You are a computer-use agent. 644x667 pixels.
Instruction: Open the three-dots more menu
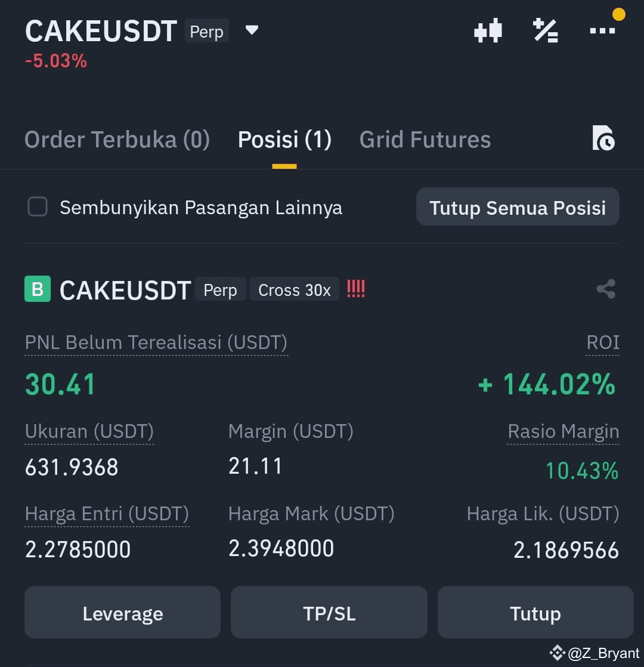click(602, 30)
